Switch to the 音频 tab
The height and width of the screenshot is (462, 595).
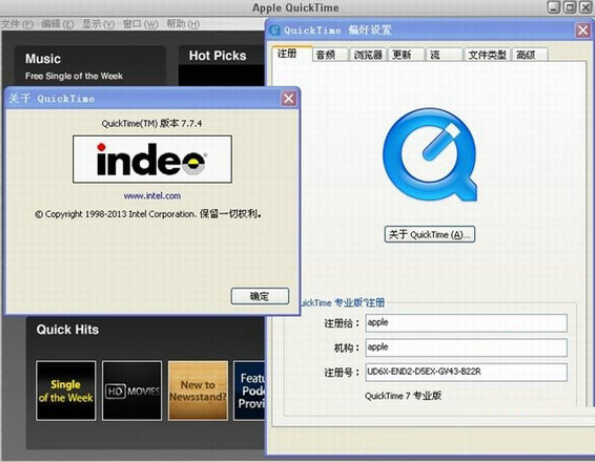(329, 55)
